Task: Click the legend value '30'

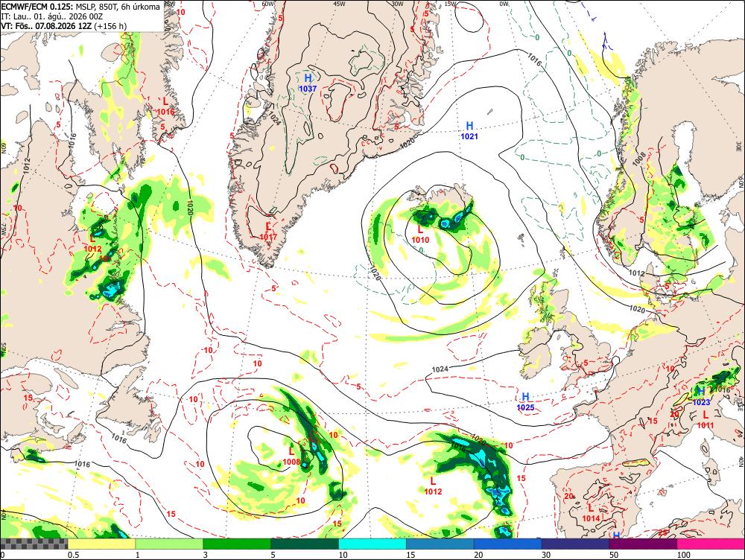Action: [546, 555]
